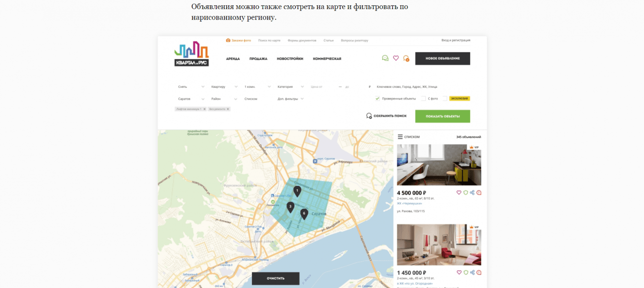
Task: Click the ул. Рахова, 103/115 address
Action: [411, 211]
